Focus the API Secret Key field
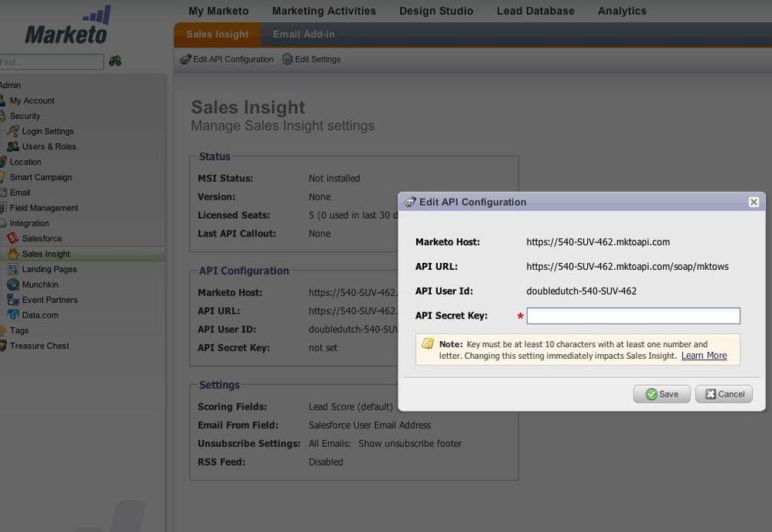This screenshot has height=532, width=772. coord(634,315)
